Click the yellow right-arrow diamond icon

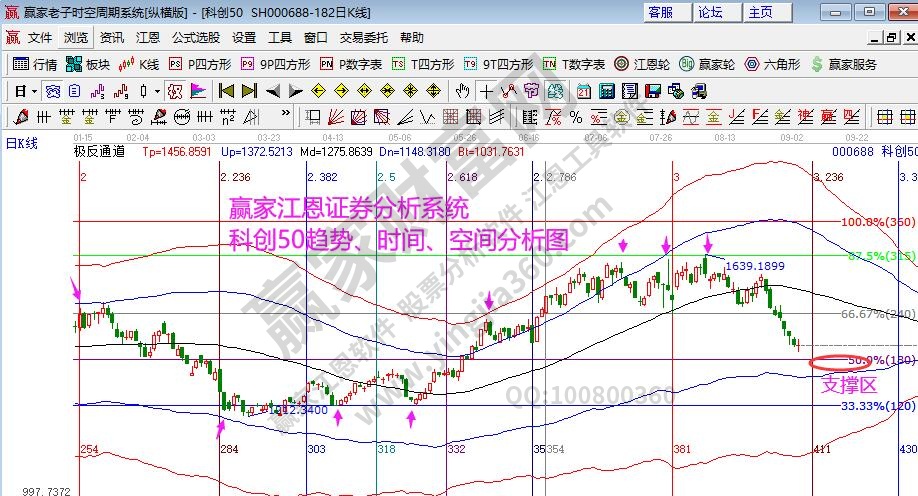(341, 91)
